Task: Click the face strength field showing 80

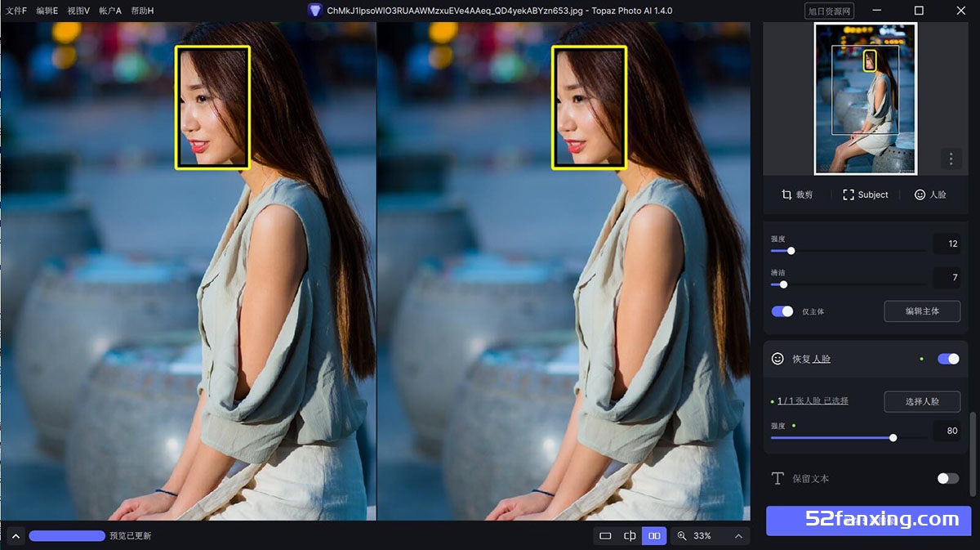Action: point(947,431)
